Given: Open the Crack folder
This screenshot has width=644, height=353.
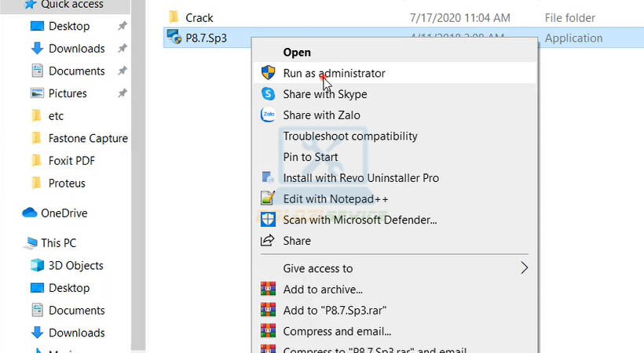Looking at the screenshot, I should click(199, 17).
